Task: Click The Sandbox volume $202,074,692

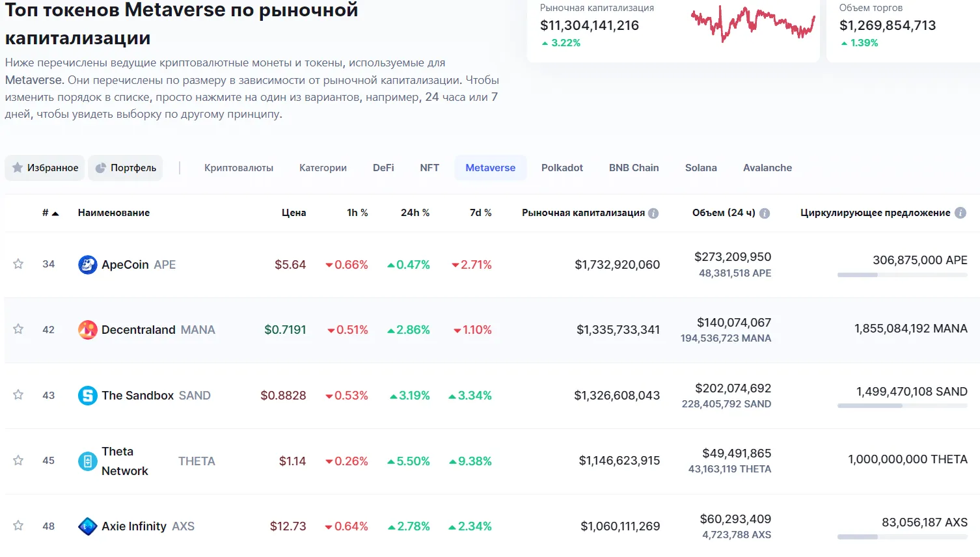Action: pyautogui.click(x=733, y=388)
